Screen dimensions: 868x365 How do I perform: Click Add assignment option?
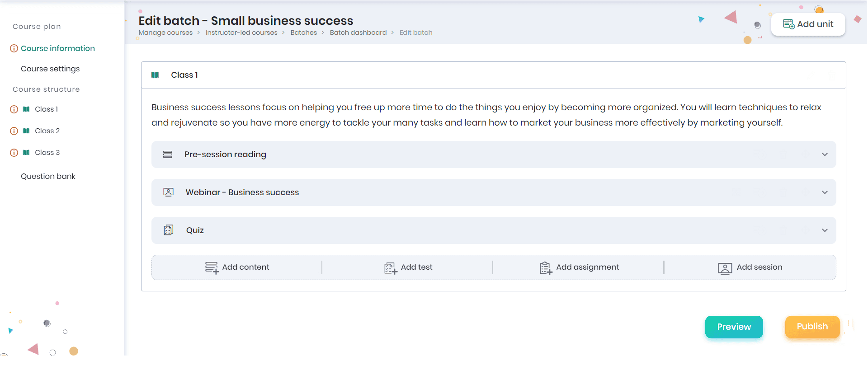tap(579, 267)
